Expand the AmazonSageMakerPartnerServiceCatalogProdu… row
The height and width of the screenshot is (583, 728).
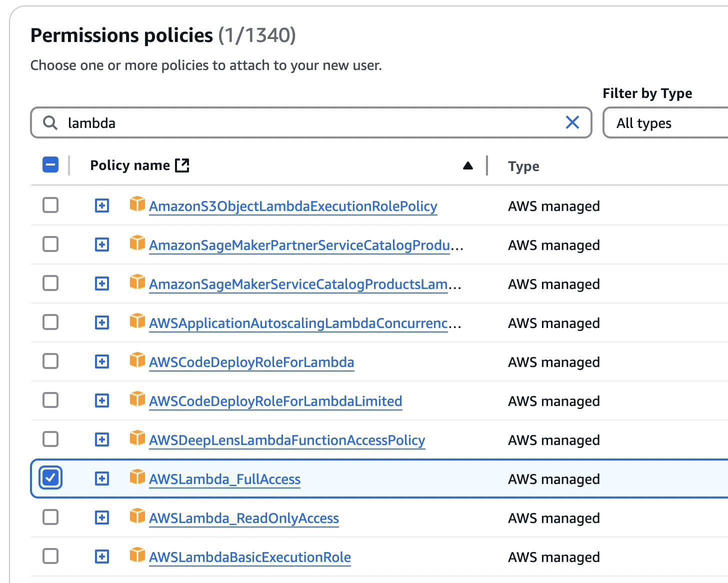[x=102, y=244]
